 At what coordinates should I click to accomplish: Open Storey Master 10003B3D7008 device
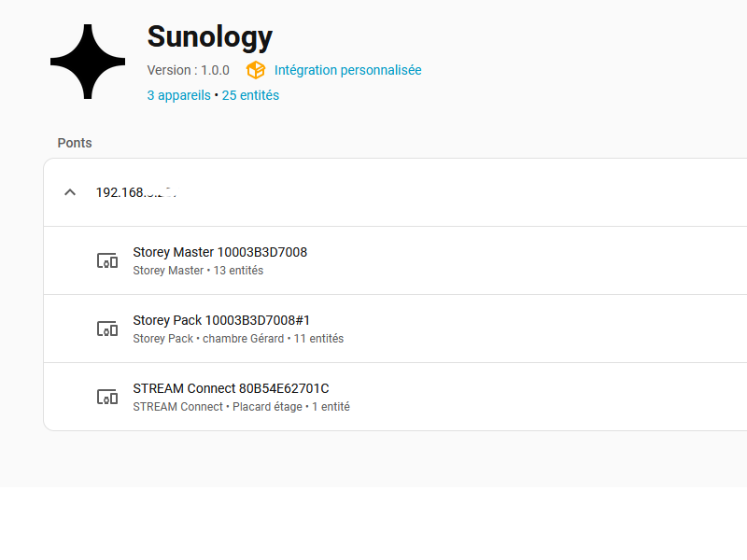pos(220,252)
